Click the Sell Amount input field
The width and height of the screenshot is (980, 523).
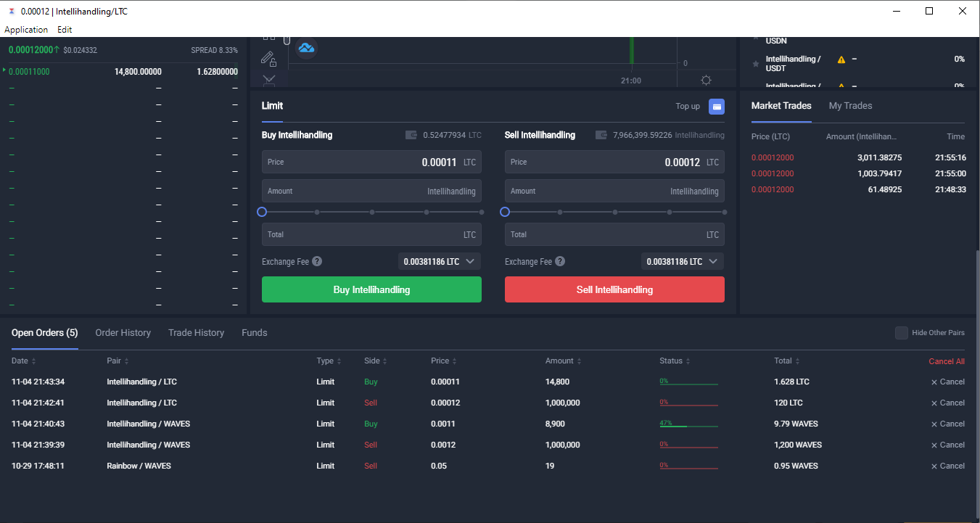point(614,191)
